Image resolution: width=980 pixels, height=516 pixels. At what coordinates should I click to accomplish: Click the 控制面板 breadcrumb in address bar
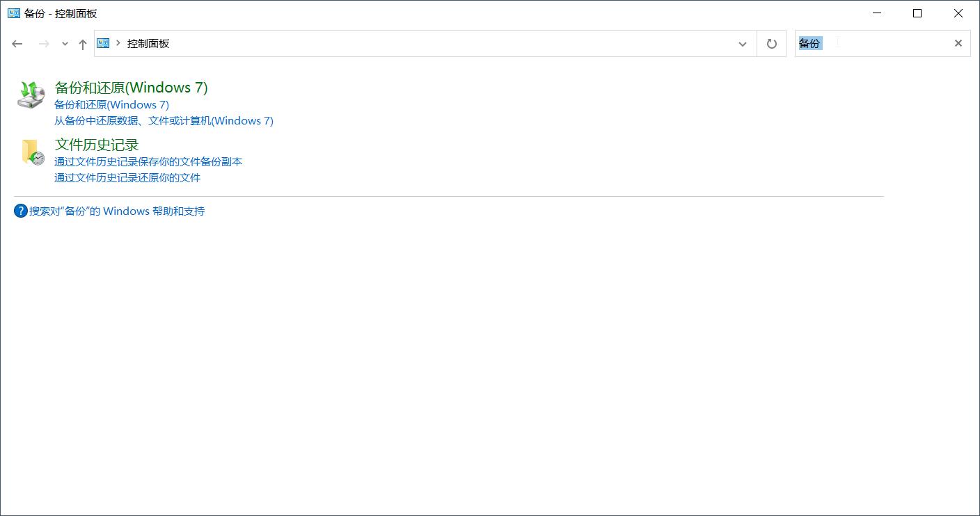148,43
